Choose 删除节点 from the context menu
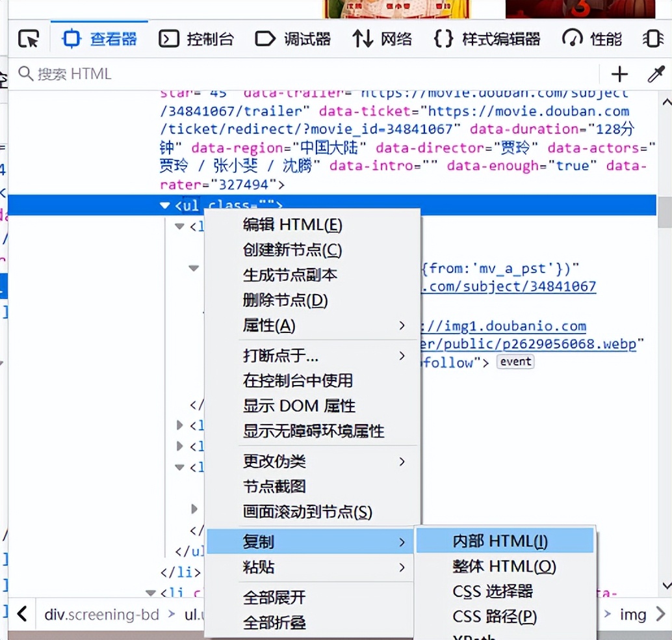Screen dimensions: 672x640 (x=283, y=300)
